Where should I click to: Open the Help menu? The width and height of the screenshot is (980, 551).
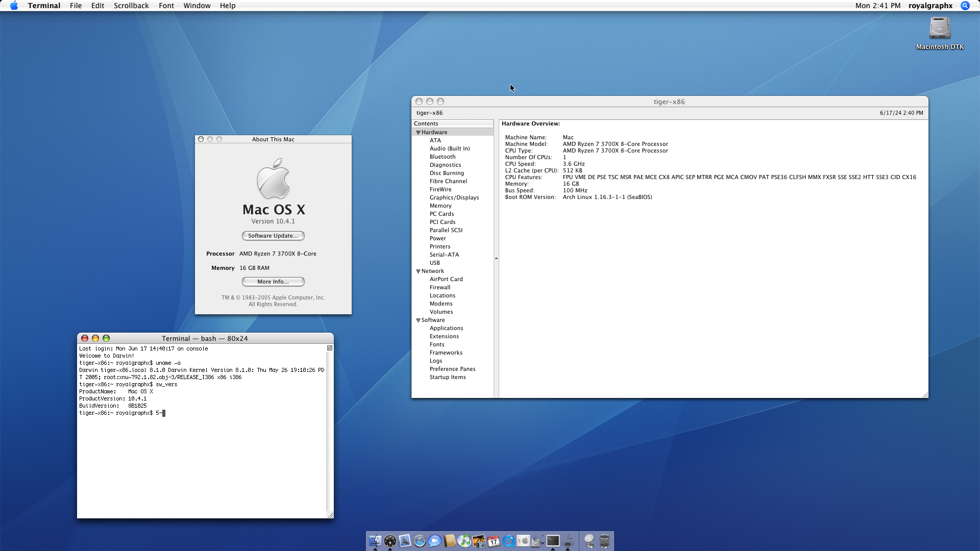pos(228,6)
